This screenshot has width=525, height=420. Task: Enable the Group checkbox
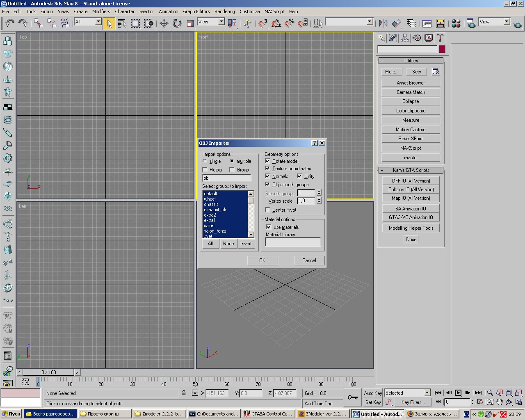click(232, 169)
